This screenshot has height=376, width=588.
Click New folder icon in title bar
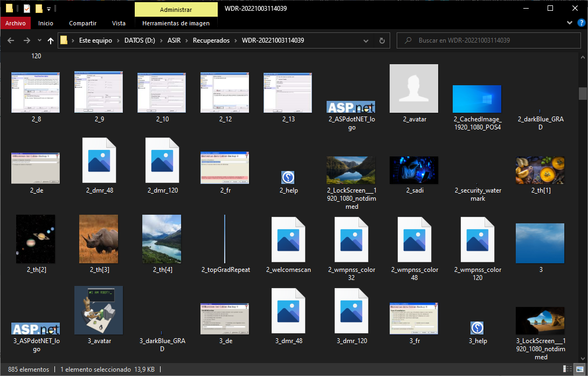click(x=39, y=9)
